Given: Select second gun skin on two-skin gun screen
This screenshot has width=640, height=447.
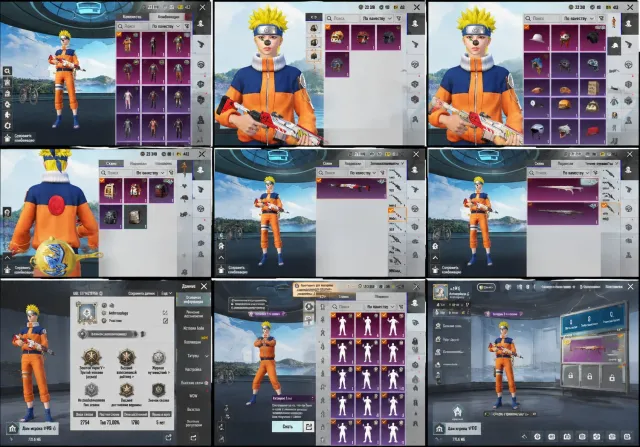Looking at the screenshot, I should pos(563,213).
